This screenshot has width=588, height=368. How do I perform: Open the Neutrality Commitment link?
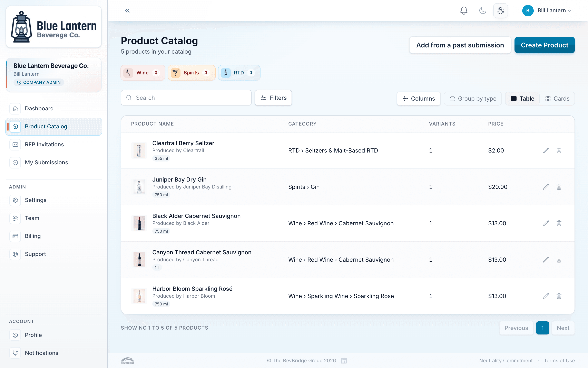(506, 361)
